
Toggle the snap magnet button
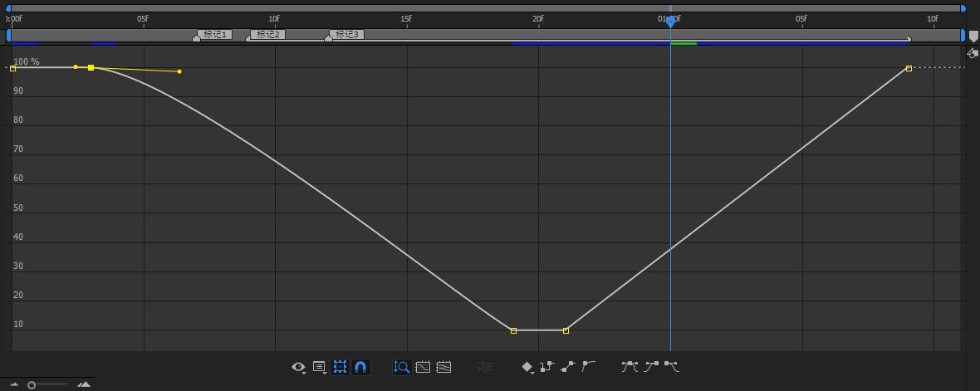pos(360,367)
